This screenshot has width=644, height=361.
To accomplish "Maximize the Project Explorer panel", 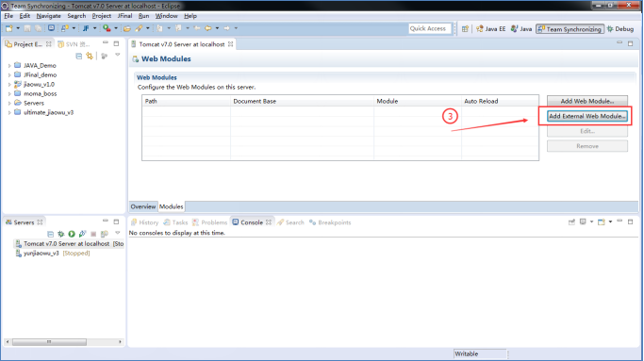I will point(116,43).
